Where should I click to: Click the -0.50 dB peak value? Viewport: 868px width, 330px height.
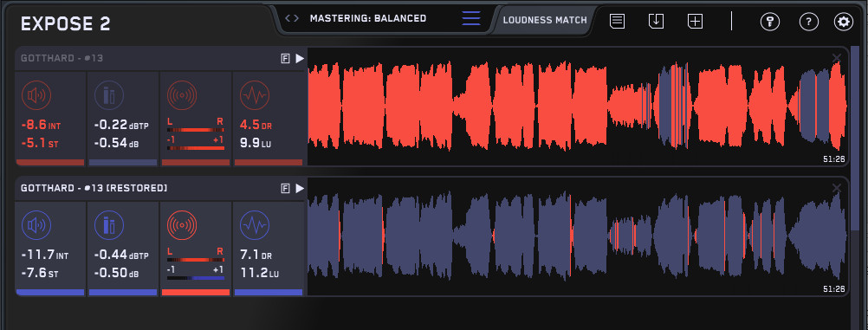(116, 274)
